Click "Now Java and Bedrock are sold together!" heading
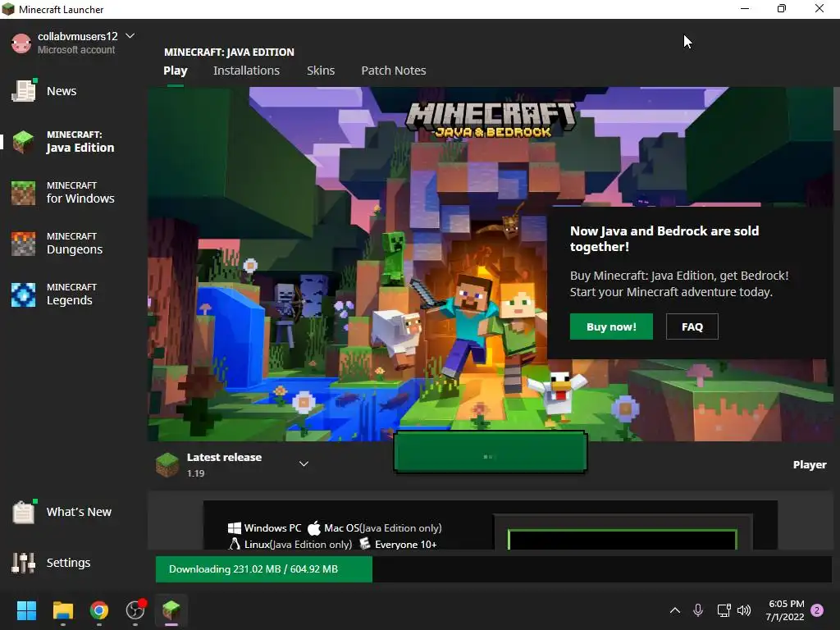The image size is (840, 630). (664, 239)
